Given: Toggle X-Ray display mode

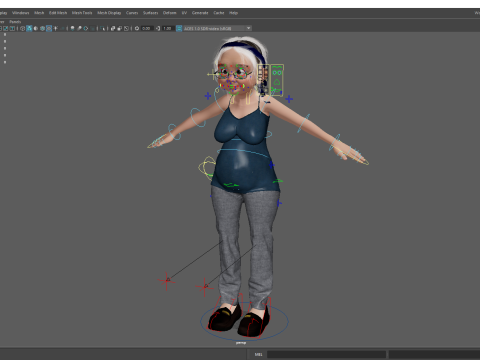Looking at the screenshot, I should (x=113, y=28).
